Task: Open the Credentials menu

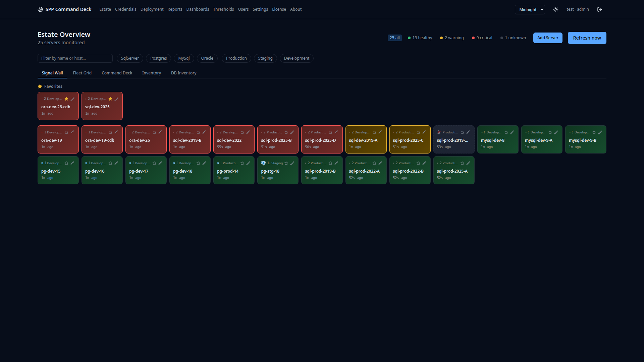Action: click(126, 9)
